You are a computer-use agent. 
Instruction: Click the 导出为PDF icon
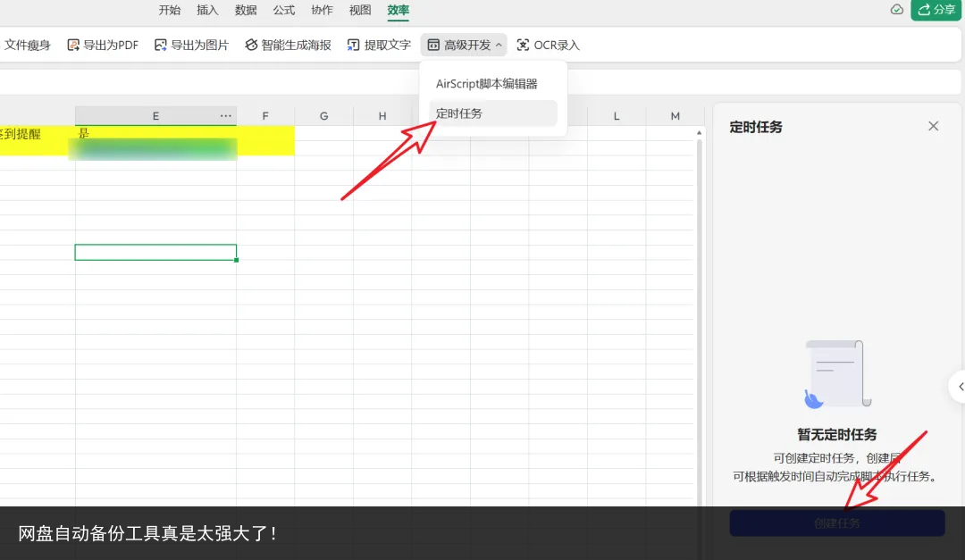click(73, 45)
